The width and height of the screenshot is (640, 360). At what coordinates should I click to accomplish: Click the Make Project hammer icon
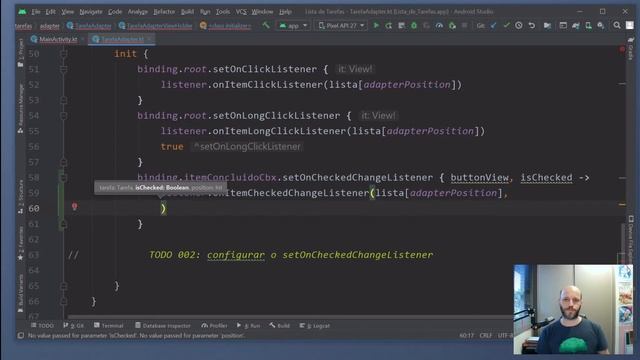pyautogui.click(x=266, y=26)
